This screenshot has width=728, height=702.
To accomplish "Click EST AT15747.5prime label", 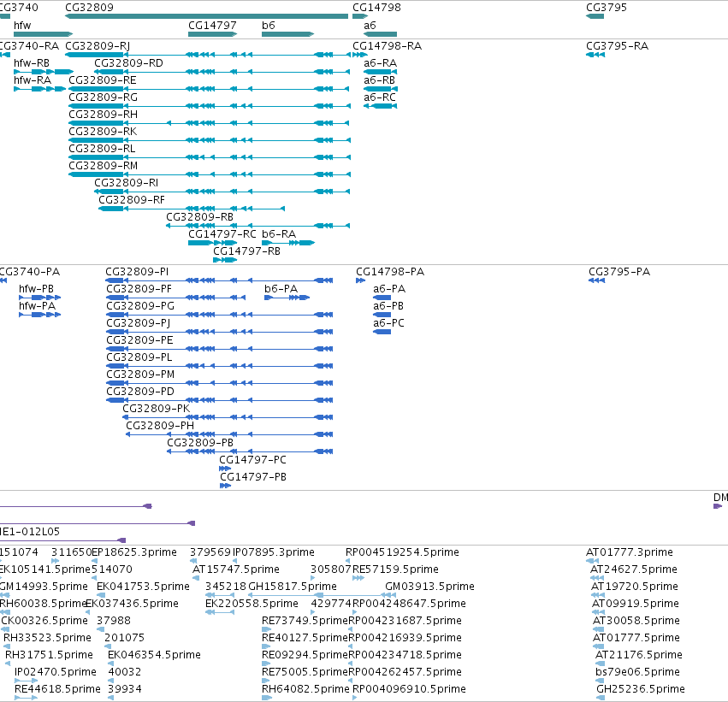I will [236, 569].
